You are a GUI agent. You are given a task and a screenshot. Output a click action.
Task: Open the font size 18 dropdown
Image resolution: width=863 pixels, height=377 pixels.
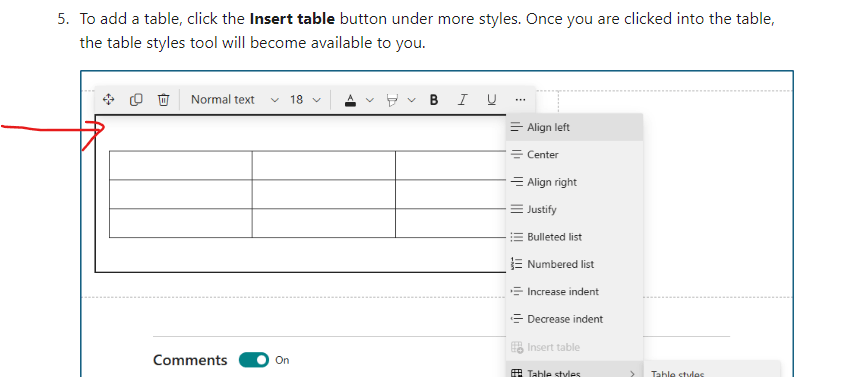coord(305,100)
